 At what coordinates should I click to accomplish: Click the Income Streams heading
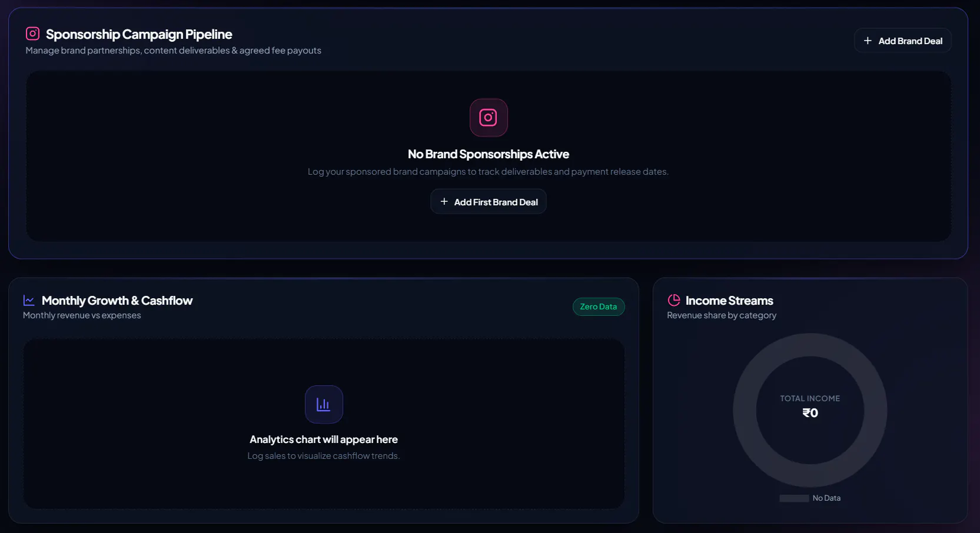pyautogui.click(x=729, y=301)
